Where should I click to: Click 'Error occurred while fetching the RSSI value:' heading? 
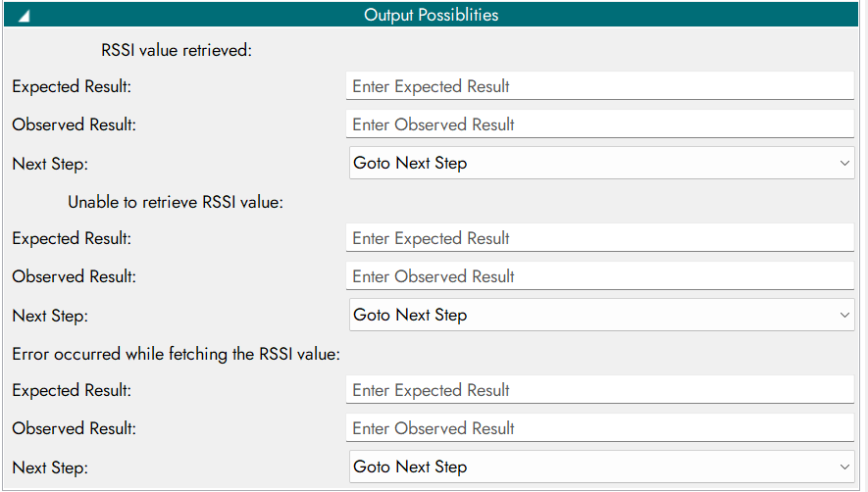click(x=176, y=354)
